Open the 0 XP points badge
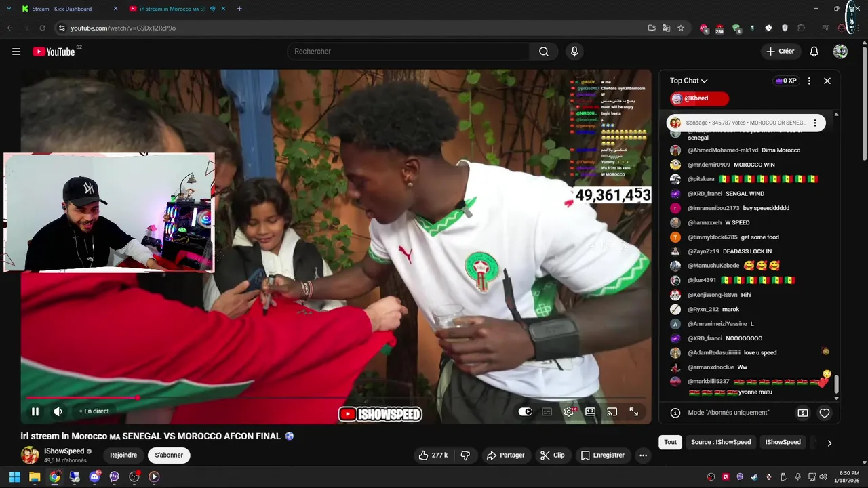The width and height of the screenshot is (868, 488). [x=786, y=81]
